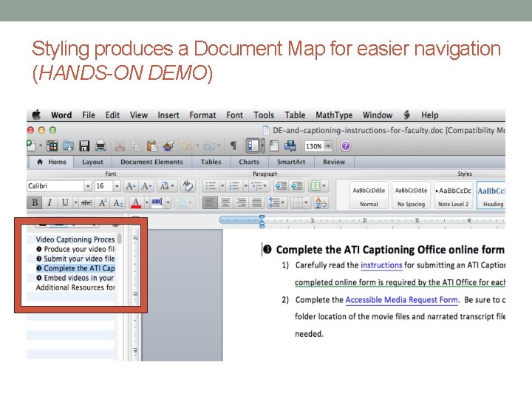Viewport: 532px width, 399px height.
Task: Open the New from Template gallery icon
Action: 52,146
